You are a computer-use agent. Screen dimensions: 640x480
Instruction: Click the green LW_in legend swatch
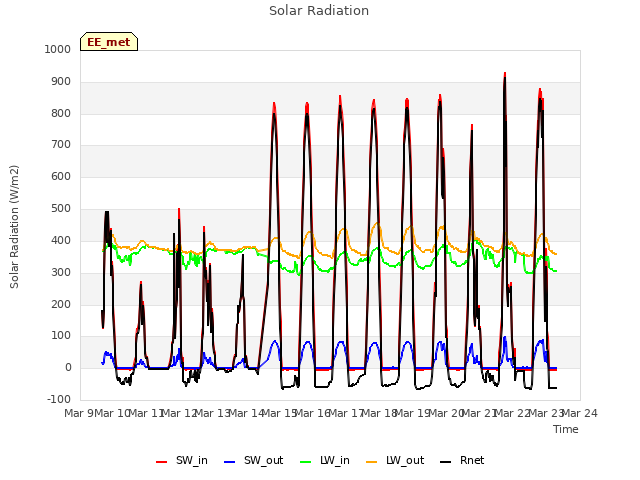coord(306,462)
